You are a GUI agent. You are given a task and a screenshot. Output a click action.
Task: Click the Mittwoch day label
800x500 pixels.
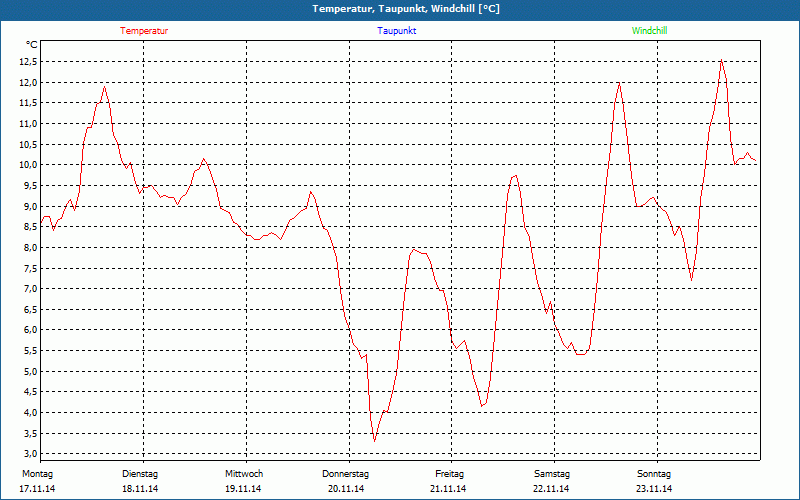tap(244, 474)
